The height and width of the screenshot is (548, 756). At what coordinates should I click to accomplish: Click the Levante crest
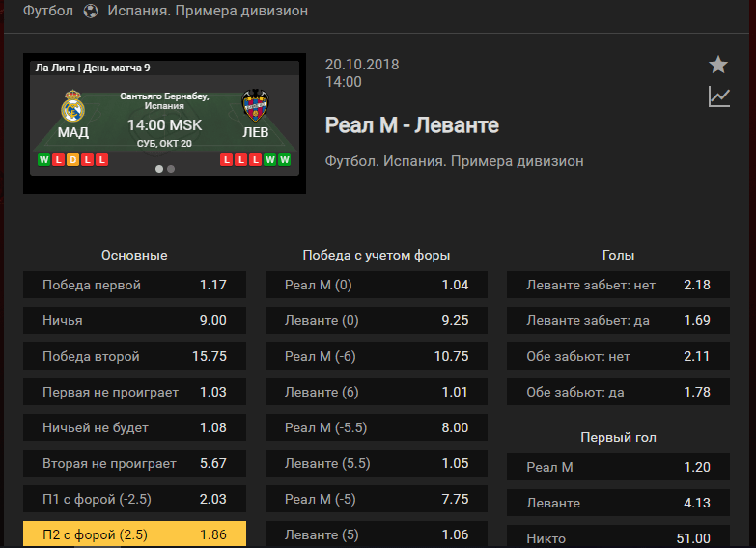coord(255,104)
